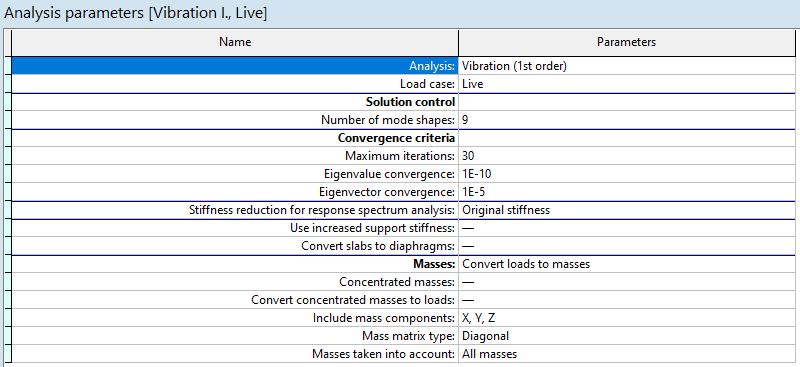Select the Mass matrix type label
This screenshot has height=367, width=800.
tap(408, 336)
